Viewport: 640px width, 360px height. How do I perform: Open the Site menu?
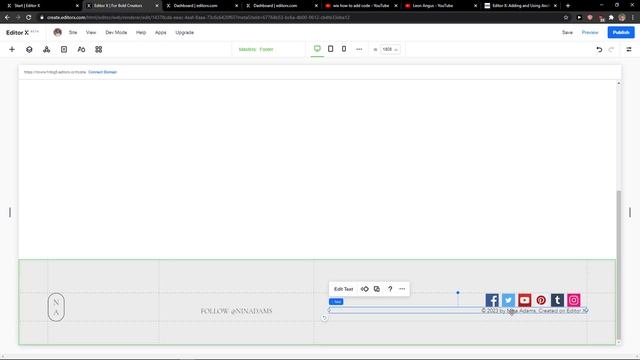click(x=73, y=32)
